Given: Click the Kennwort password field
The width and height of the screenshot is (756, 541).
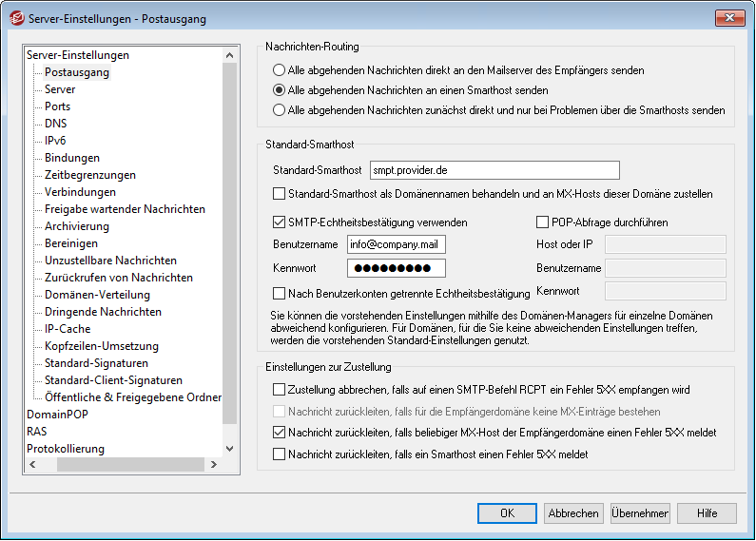Looking at the screenshot, I should pos(396,269).
